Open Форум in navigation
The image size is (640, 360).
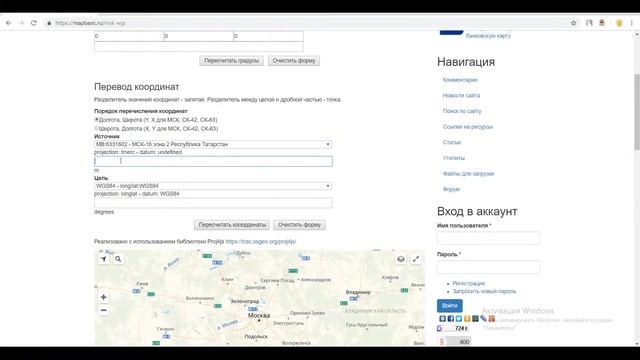pos(451,189)
